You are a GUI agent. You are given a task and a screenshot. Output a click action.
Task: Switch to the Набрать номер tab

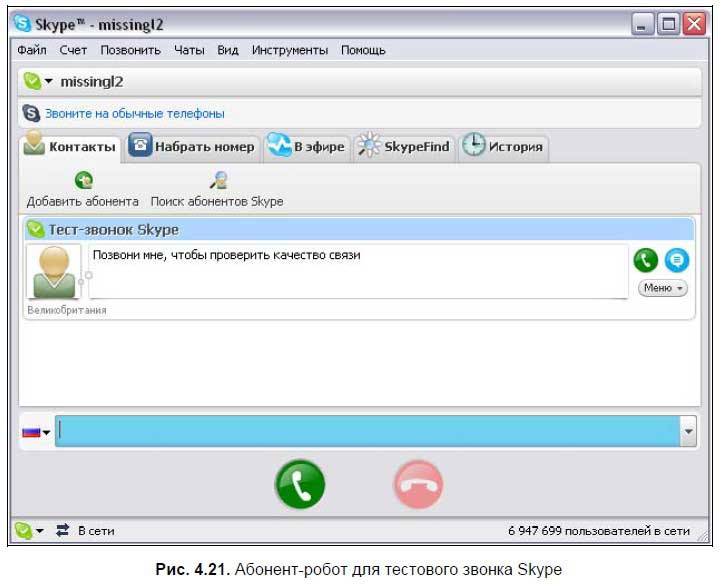[x=193, y=147]
